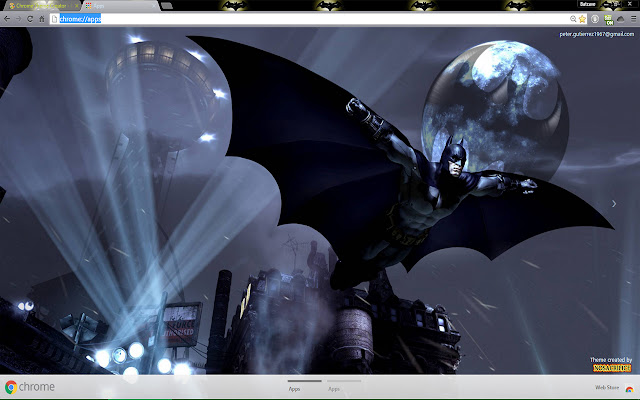The height and width of the screenshot is (400, 640).
Task: Click the Web Store icon at the bottom right
Action: coord(629,389)
